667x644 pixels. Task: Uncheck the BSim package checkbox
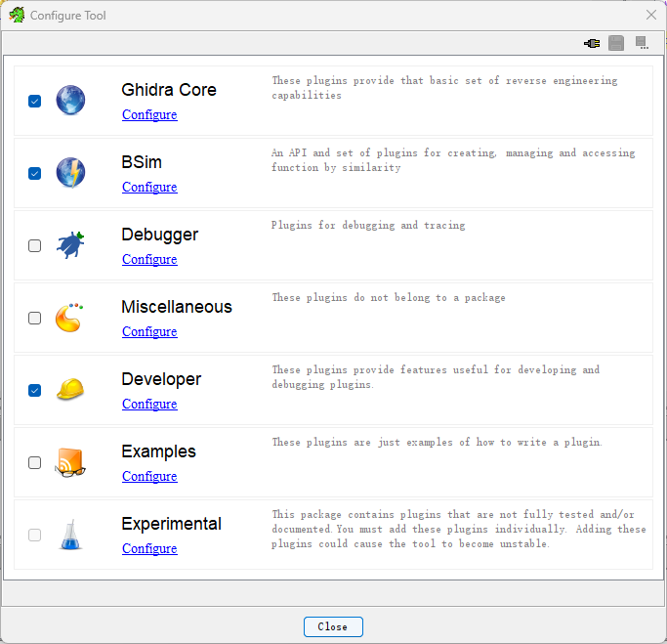tap(34, 174)
